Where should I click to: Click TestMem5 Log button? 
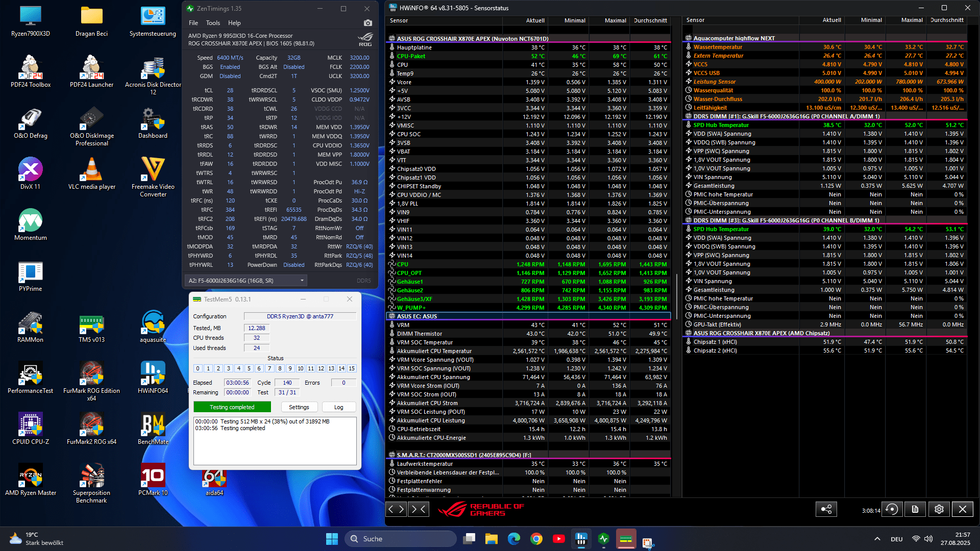click(338, 407)
